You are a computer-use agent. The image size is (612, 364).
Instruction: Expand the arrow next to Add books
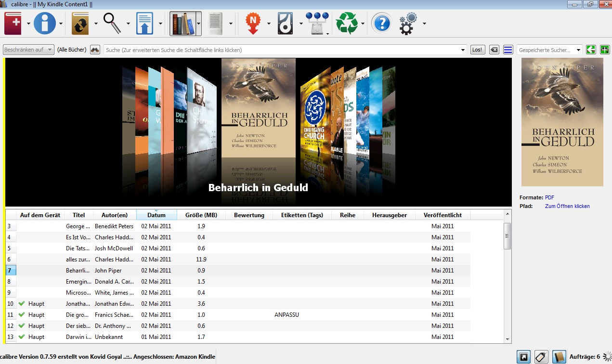coord(29,24)
